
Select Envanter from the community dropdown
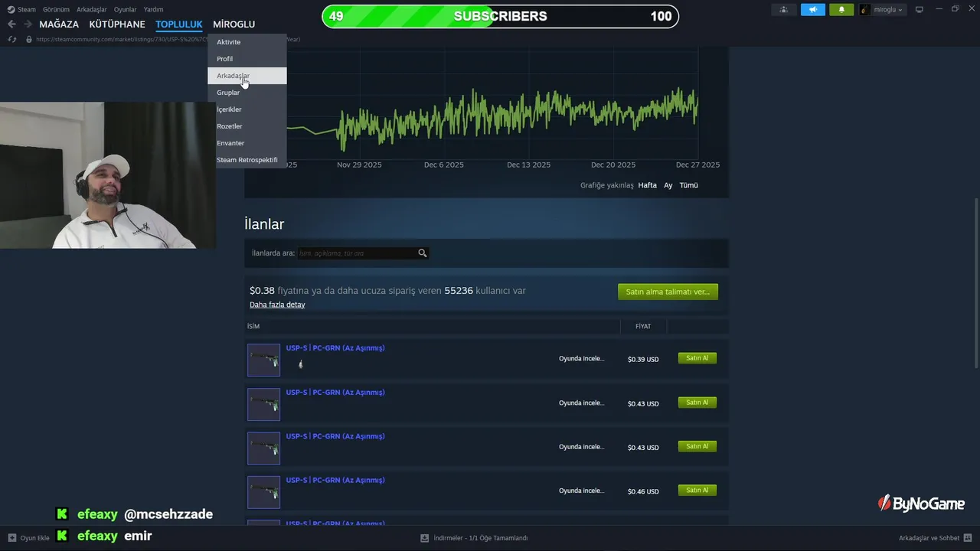coord(247,143)
